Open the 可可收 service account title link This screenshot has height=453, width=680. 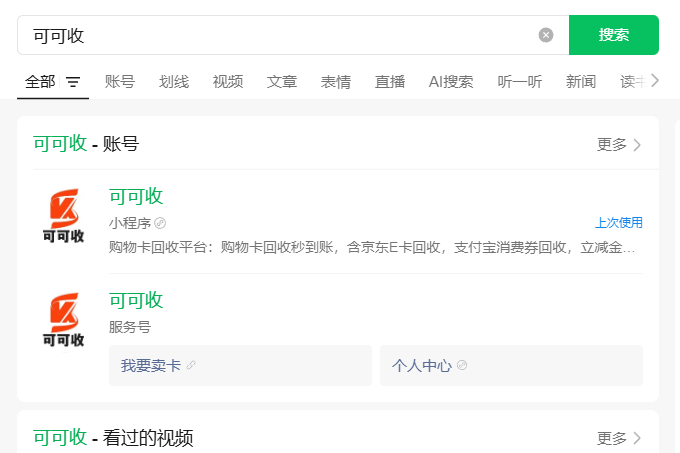point(136,300)
